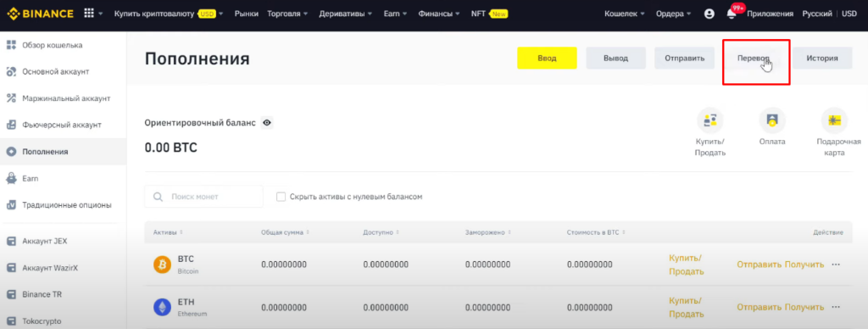The width and height of the screenshot is (868, 329).
Task: Open the notifications bell icon
Action: [x=732, y=14]
